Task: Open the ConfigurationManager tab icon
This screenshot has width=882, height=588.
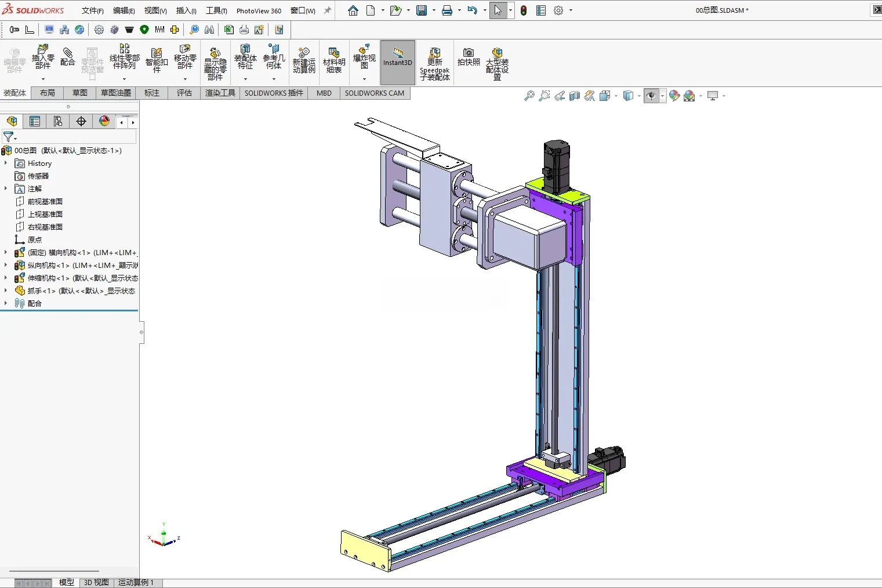Action: (x=58, y=121)
